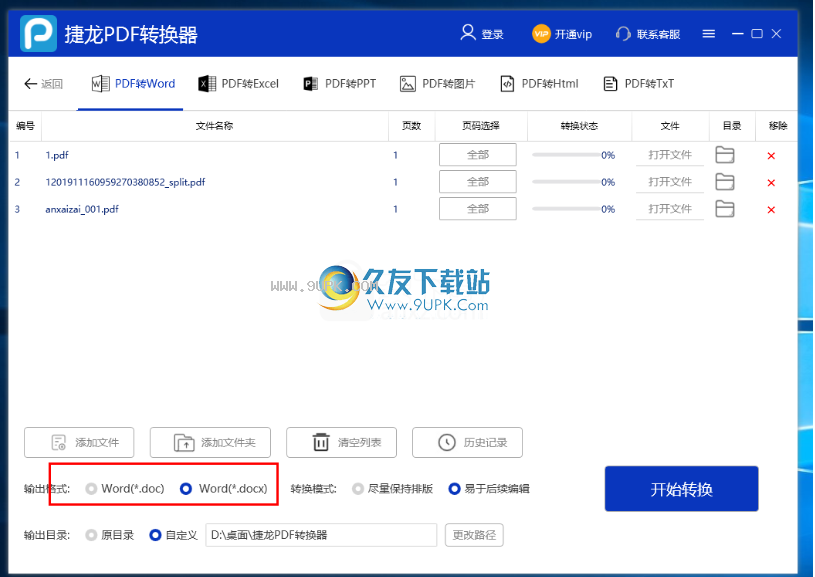The width and height of the screenshot is (815, 577).
Task: Open the 历史记录 button
Action: coord(467,442)
